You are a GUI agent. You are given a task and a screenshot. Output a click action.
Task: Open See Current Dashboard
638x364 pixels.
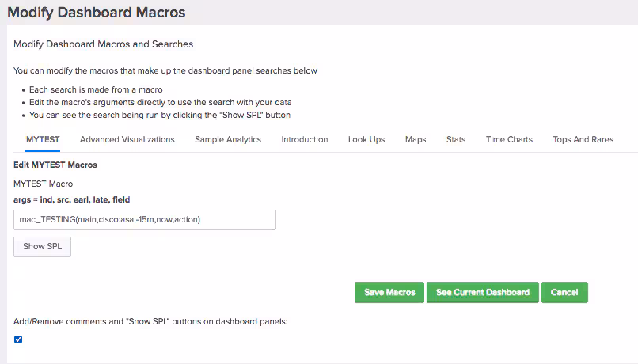(483, 292)
